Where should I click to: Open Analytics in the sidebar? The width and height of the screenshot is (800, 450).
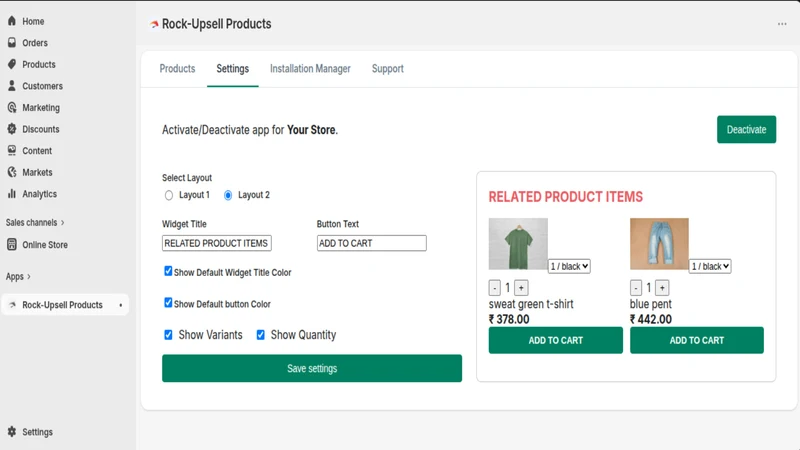pyautogui.click(x=39, y=194)
